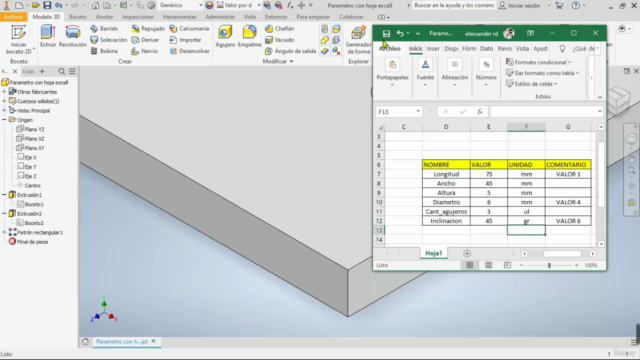
Task: Select the Repujado tool
Action: 148,29
